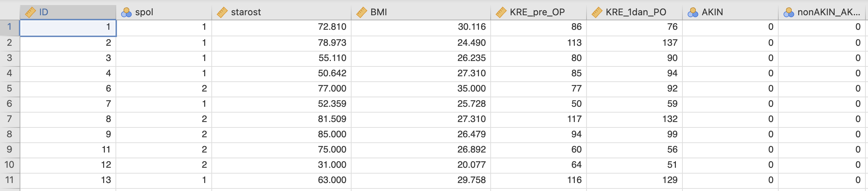This screenshot has height=191, width=868.
Task: Click the ID cell containing 1
Action: point(68,27)
